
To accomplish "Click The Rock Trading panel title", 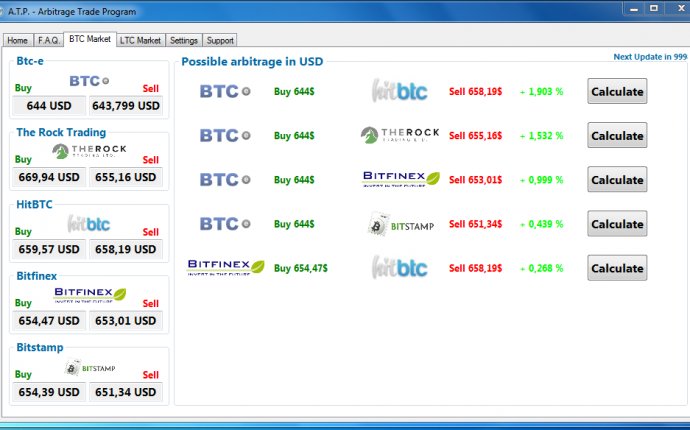I will (x=61, y=132).
